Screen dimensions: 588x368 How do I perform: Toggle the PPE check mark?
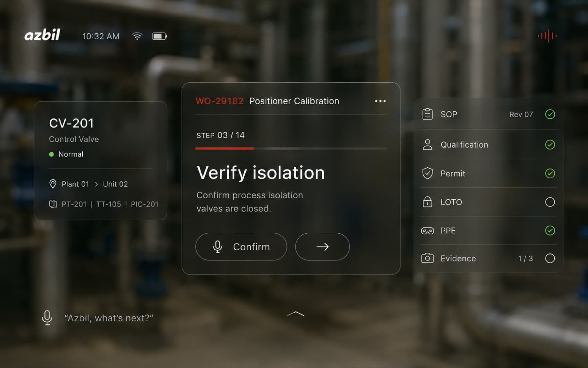pyautogui.click(x=550, y=230)
